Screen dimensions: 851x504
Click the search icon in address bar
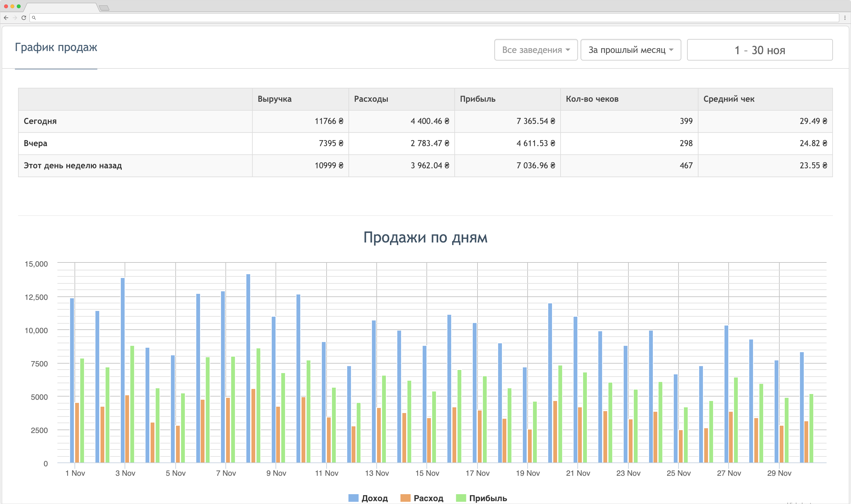point(34,18)
